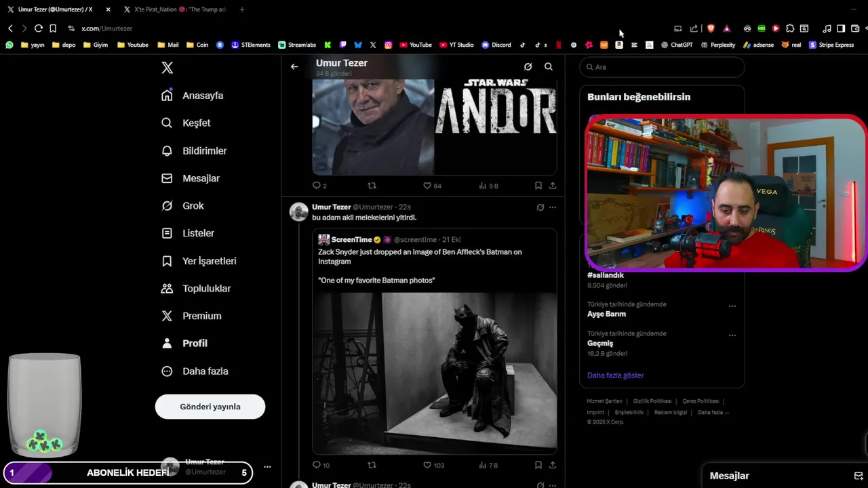Open browser extensions puzzle icon
The image size is (868, 488).
[790, 28]
